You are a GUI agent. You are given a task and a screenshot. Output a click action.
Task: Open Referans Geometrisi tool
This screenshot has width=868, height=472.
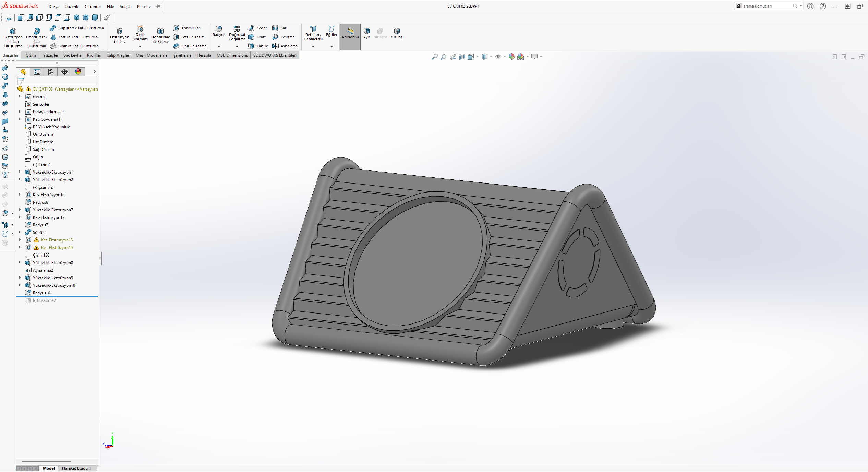tap(313, 33)
